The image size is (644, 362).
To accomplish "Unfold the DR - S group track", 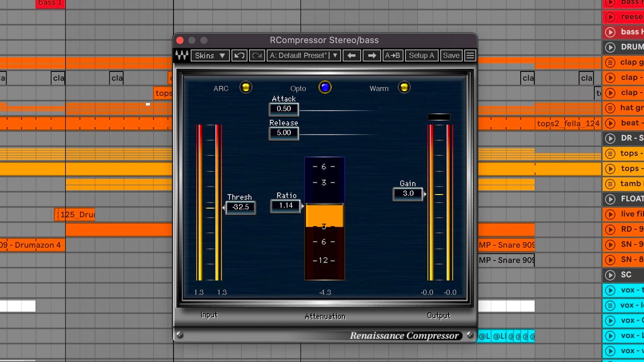I will (x=610, y=138).
